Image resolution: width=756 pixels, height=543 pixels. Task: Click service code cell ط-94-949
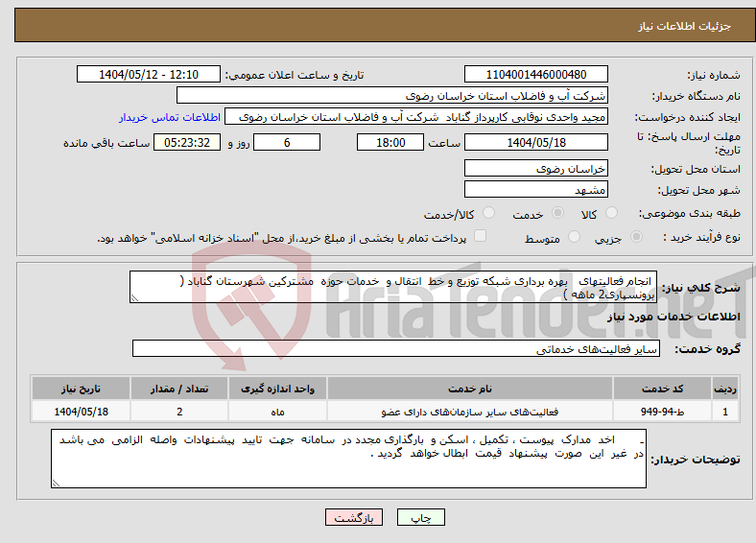pyautogui.click(x=662, y=412)
